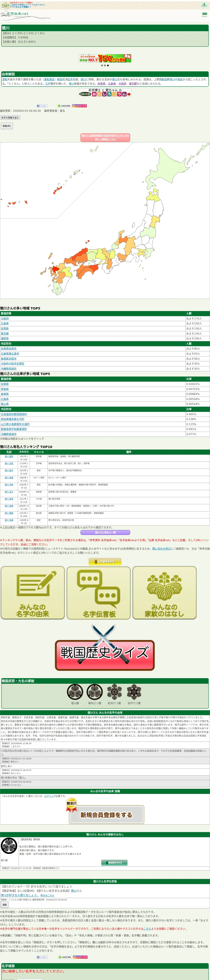Screen dimensions: 210x980
Task: Open the 山口県大島郡周防大島町 link
Action: pos(15,424)
